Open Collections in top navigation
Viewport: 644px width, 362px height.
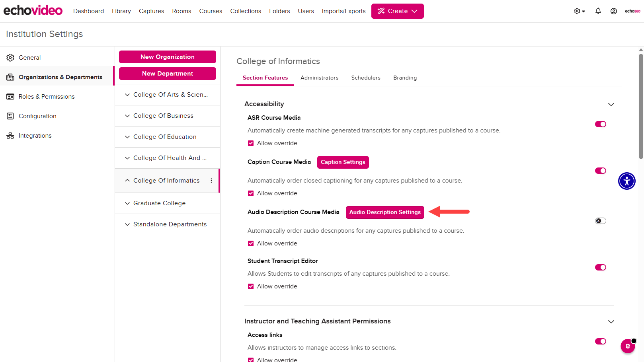tap(246, 11)
